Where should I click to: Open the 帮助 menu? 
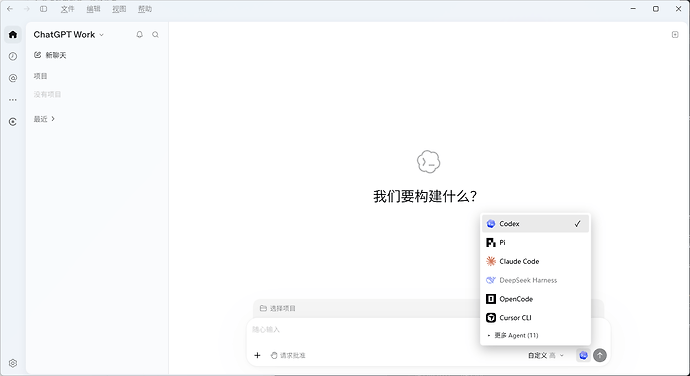pos(145,9)
